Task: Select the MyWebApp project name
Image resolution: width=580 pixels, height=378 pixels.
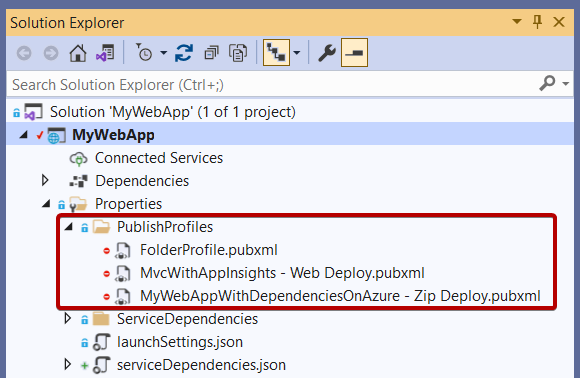Action: tap(113, 135)
